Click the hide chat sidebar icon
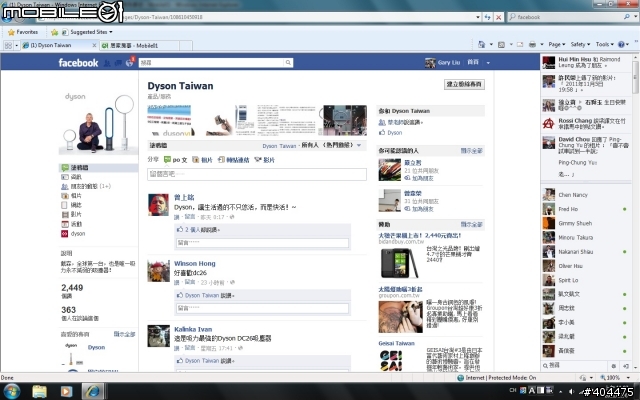This screenshot has width=640, height=400. point(625,366)
